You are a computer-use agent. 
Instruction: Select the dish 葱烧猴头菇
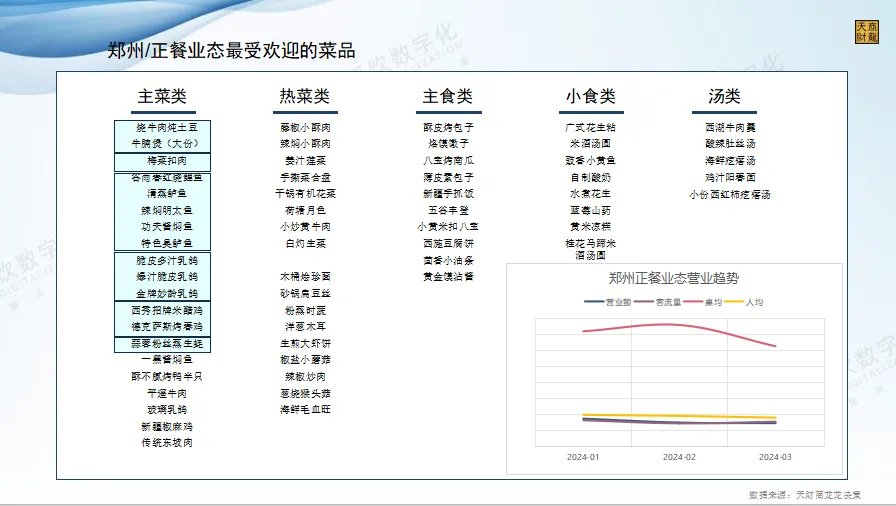[305, 393]
